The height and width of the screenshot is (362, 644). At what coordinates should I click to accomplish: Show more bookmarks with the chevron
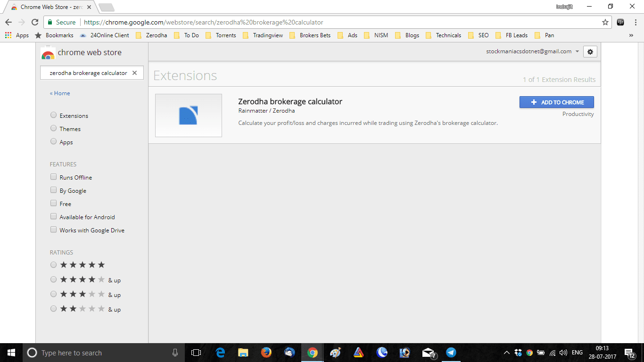pyautogui.click(x=631, y=35)
